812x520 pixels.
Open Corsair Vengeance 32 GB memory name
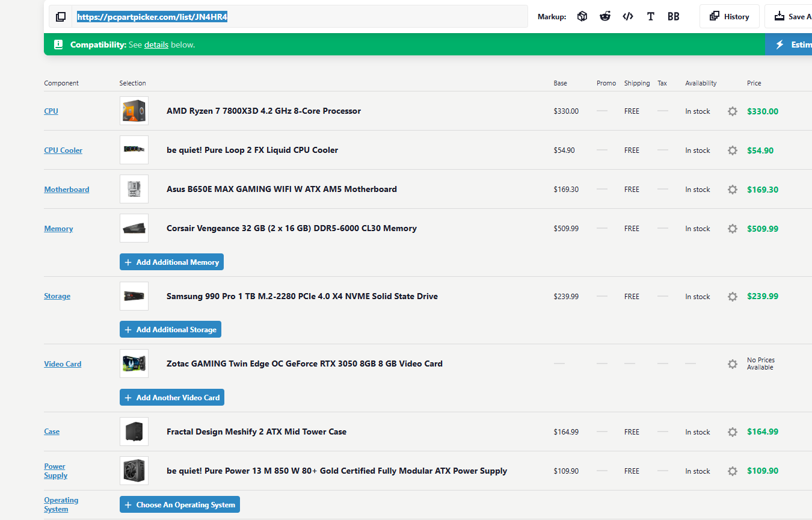(x=292, y=228)
